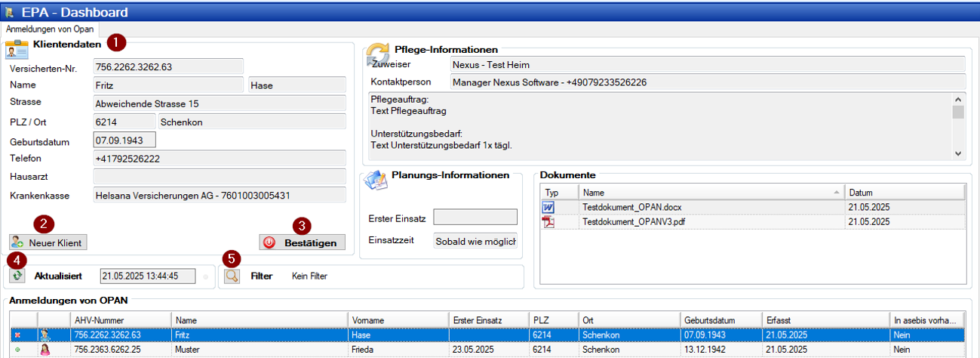Screen dimensions: 980x358
Task: Sort Dokumente list by Name column header
Action: (x=709, y=193)
